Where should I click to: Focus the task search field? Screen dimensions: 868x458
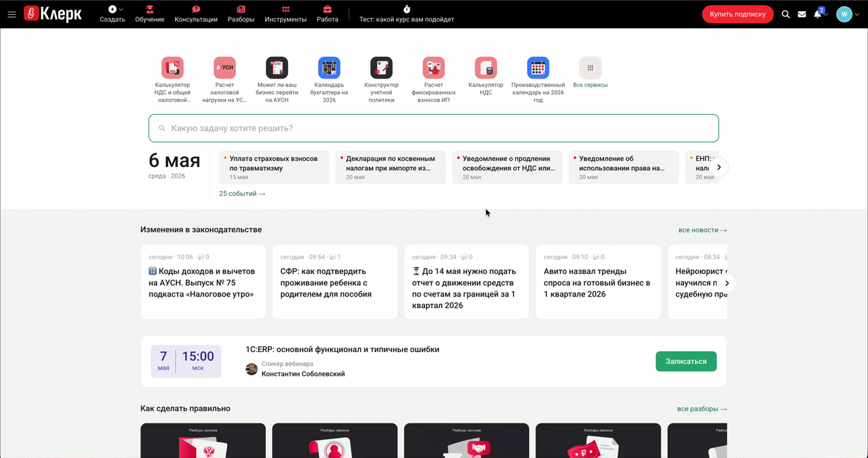click(433, 128)
